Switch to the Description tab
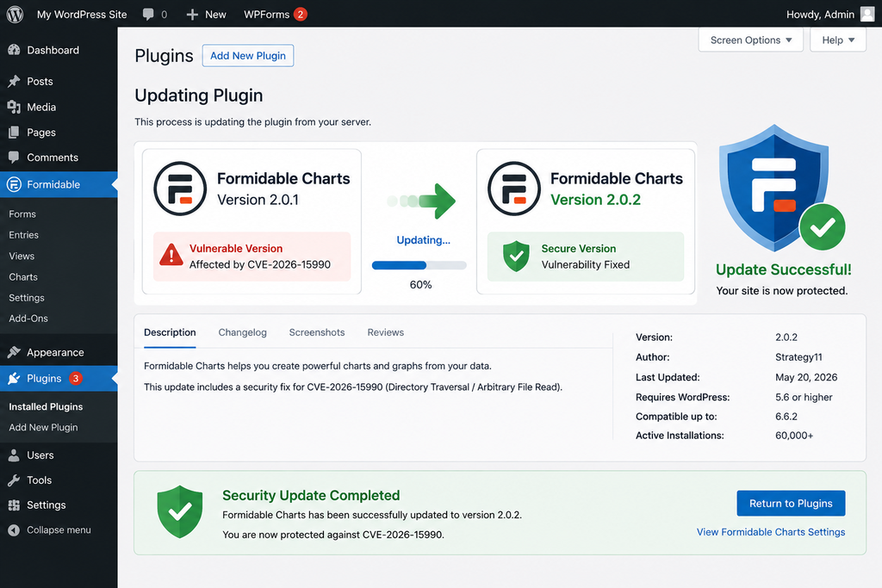Screen dimensions: 882x588 point(170,332)
